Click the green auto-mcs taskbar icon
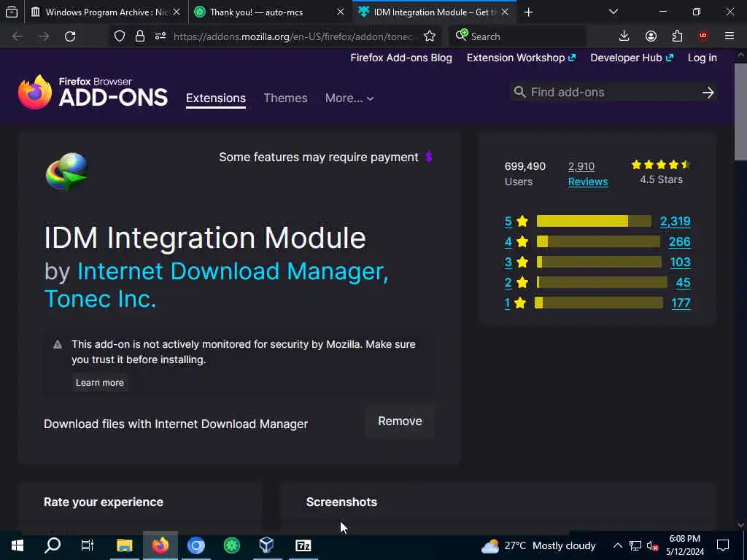Image resolution: width=747 pixels, height=560 pixels. click(x=231, y=545)
